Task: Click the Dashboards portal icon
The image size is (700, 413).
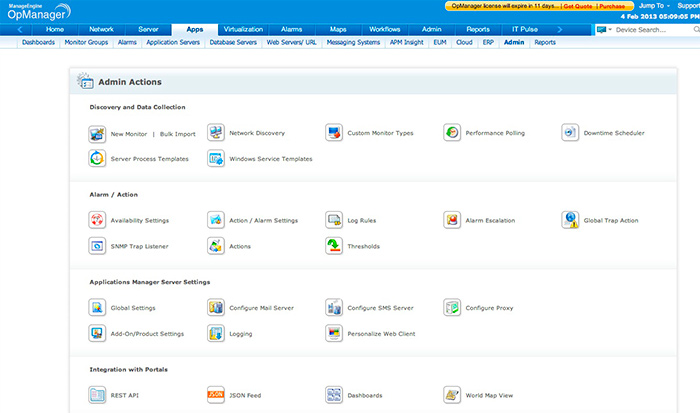Action: coord(334,395)
